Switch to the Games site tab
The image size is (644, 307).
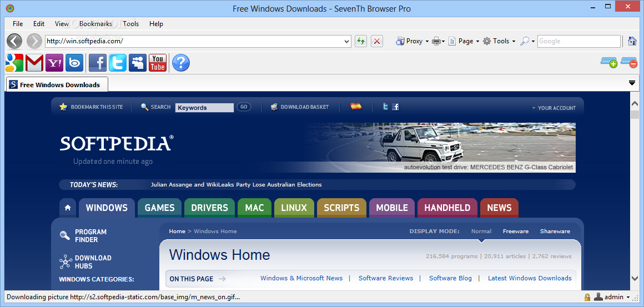(x=160, y=208)
